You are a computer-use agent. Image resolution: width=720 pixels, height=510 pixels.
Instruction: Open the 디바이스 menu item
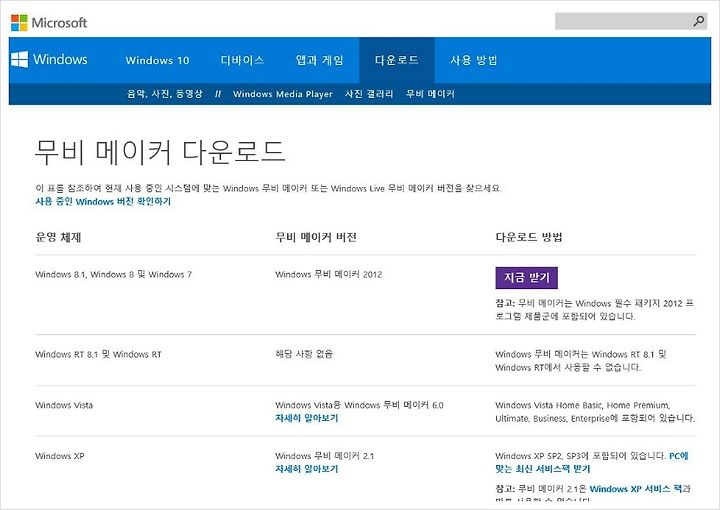tap(242, 60)
